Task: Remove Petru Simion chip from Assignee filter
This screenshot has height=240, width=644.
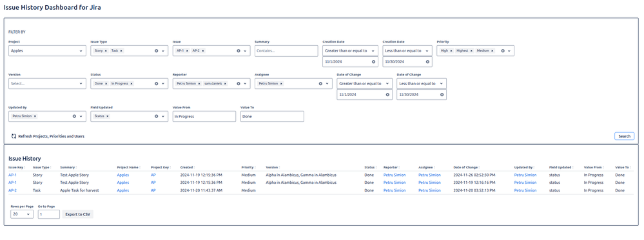Action: (281, 83)
